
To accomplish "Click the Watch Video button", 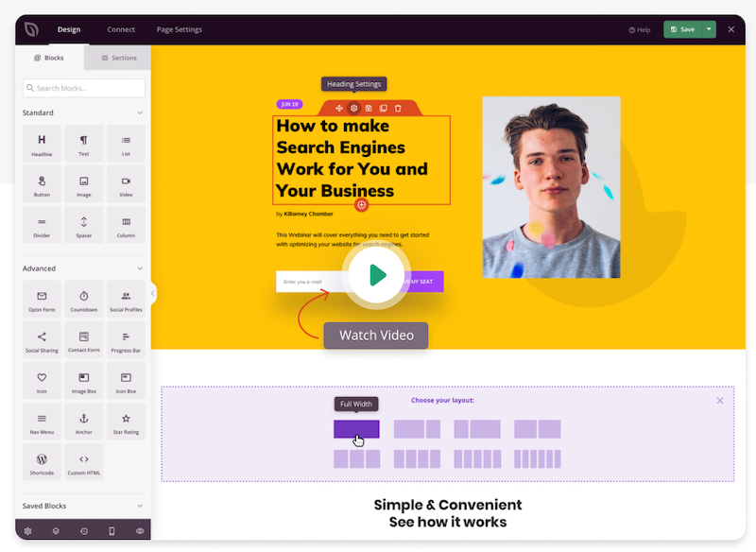I will [x=376, y=335].
